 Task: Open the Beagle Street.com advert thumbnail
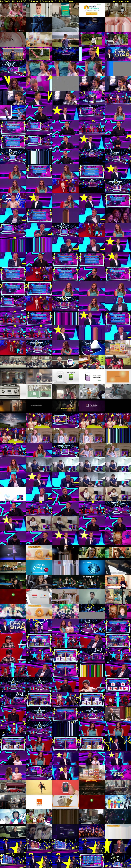point(92,10)
